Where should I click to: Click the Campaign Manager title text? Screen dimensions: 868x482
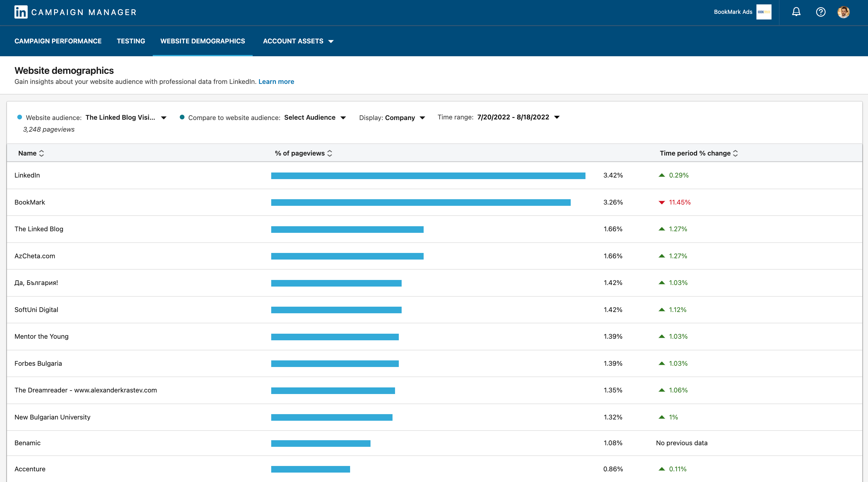[x=84, y=13]
